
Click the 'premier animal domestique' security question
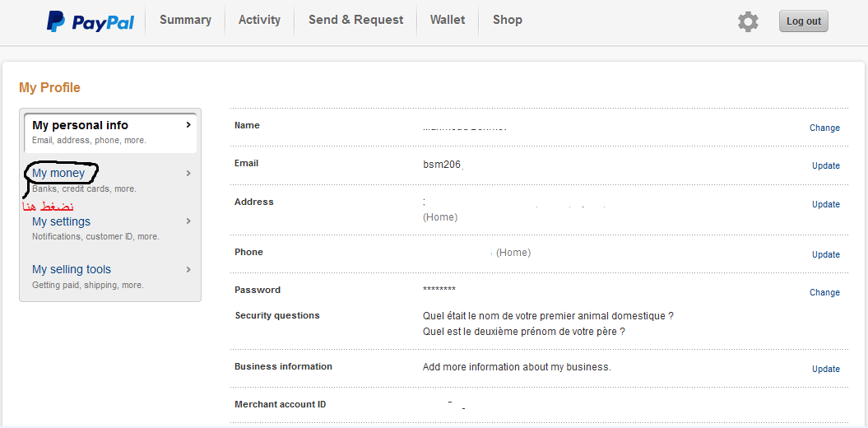pos(547,316)
